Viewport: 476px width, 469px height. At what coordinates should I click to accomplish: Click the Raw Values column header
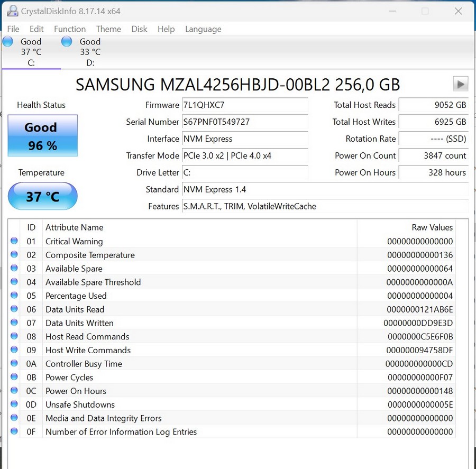pos(406,227)
